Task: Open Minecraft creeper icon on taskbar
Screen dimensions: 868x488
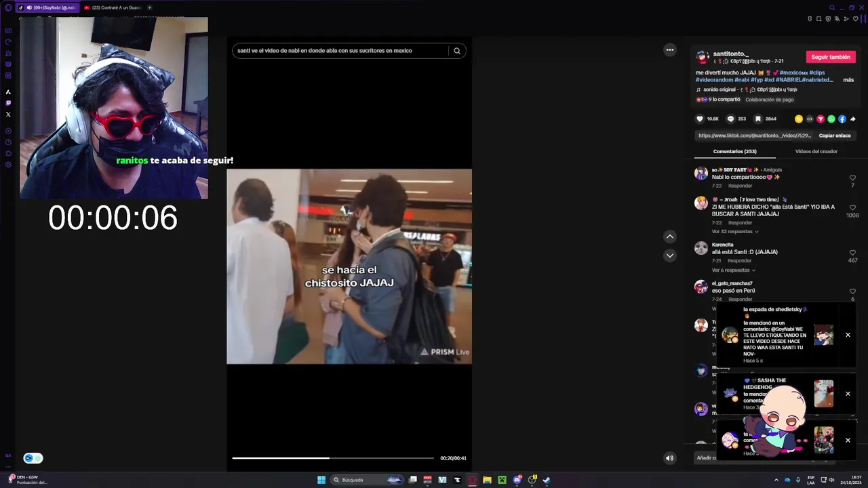Action: [x=502, y=480]
